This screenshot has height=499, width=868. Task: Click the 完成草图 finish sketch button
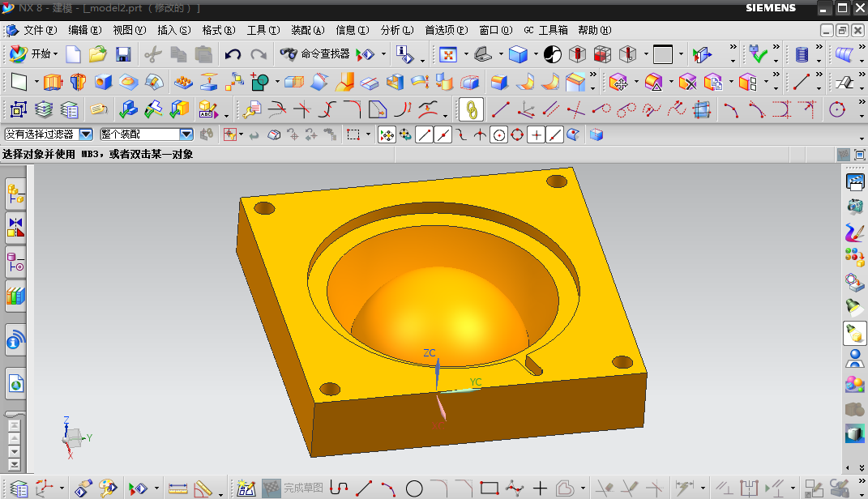(293, 488)
